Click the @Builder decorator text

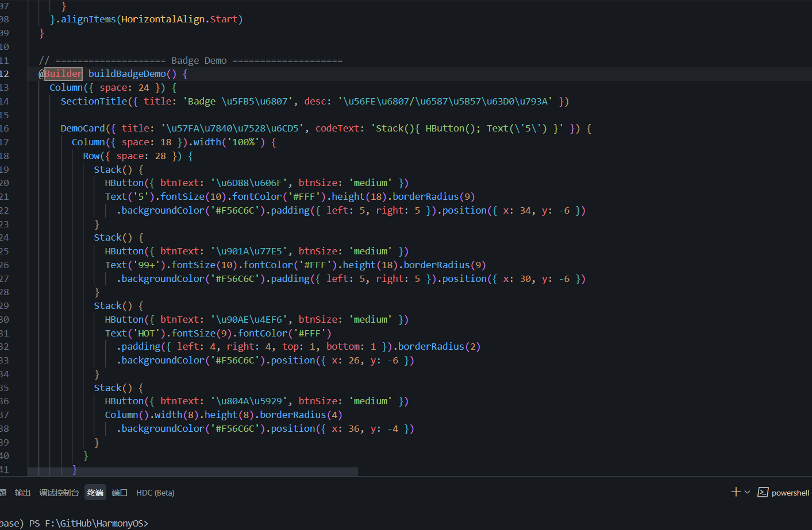click(x=60, y=73)
